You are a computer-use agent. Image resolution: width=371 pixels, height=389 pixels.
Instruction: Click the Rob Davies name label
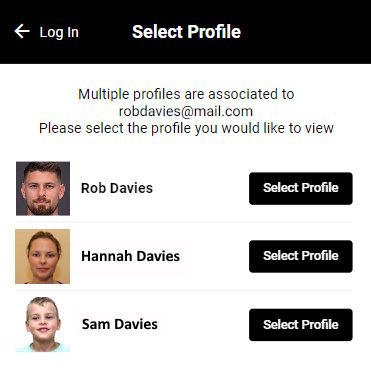pyautogui.click(x=117, y=188)
